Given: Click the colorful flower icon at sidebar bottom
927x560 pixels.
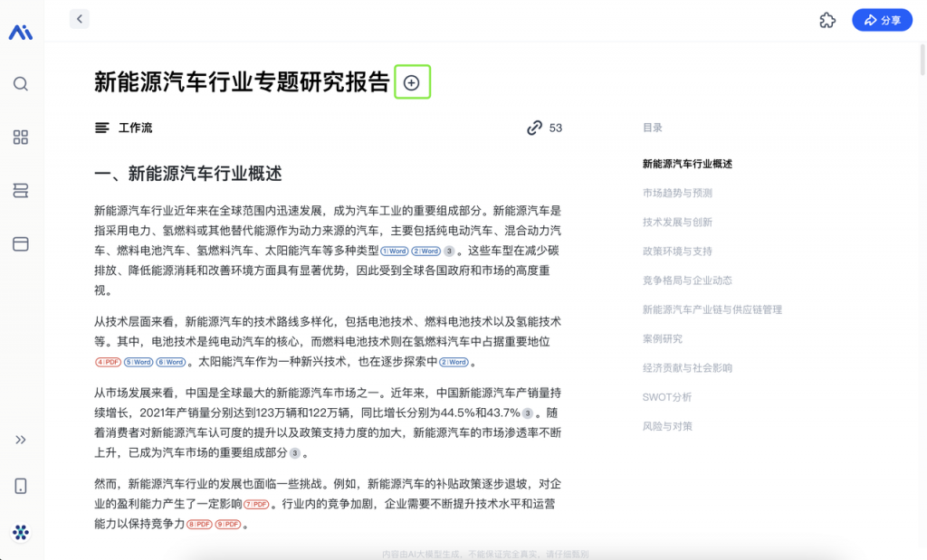Looking at the screenshot, I should pos(21,532).
